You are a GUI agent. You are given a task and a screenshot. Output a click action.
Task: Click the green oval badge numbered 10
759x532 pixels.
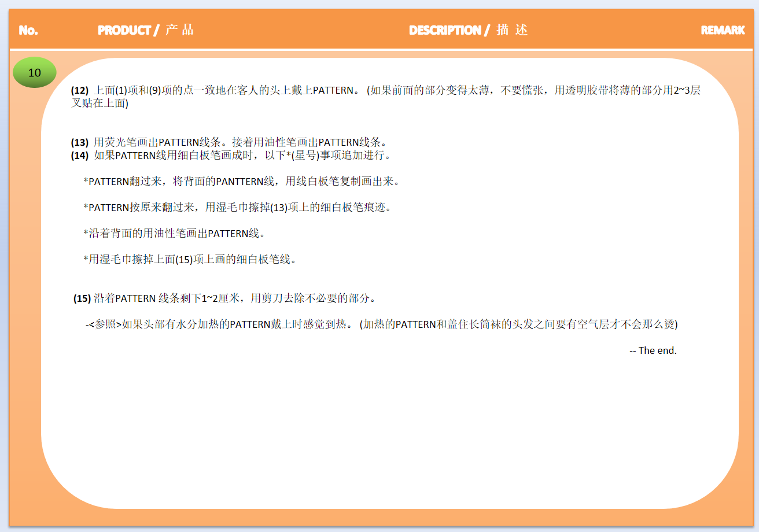point(35,73)
